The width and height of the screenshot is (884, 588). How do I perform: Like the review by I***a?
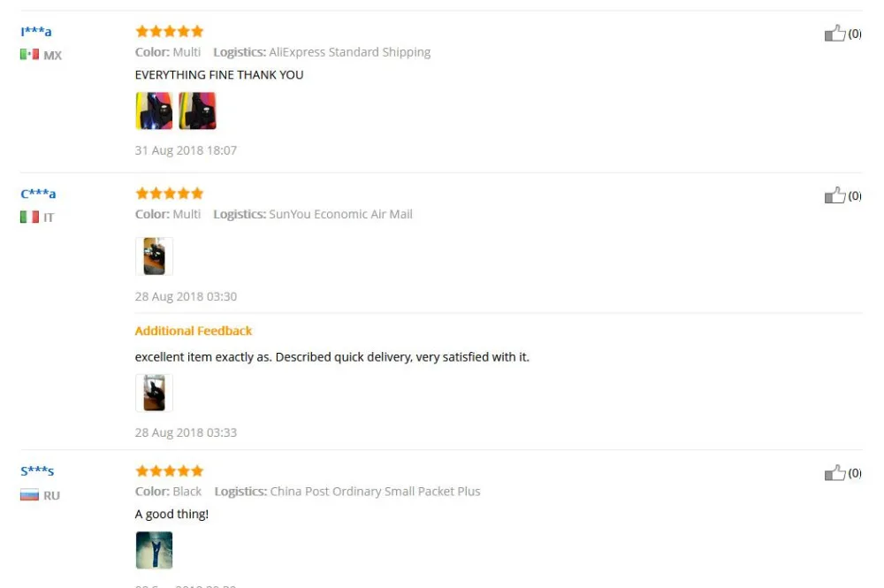[835, 34]
